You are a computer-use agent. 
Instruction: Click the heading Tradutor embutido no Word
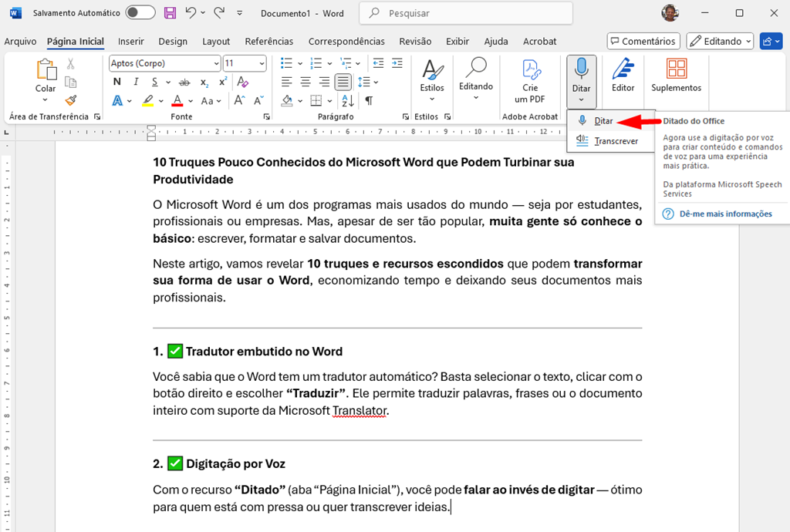coord(264,352)
